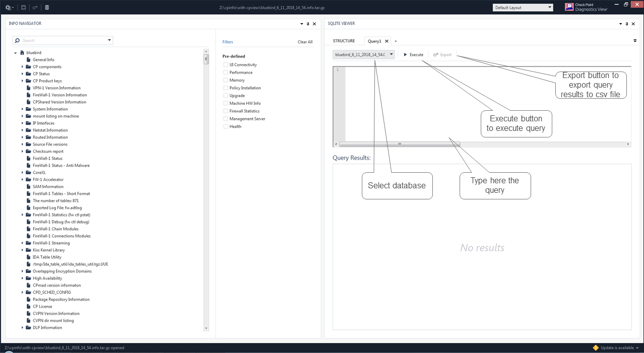This screenshot has width=644, height=353.
Task: Expand the FW-1 Accelerator node
Action: click(22, 180)
